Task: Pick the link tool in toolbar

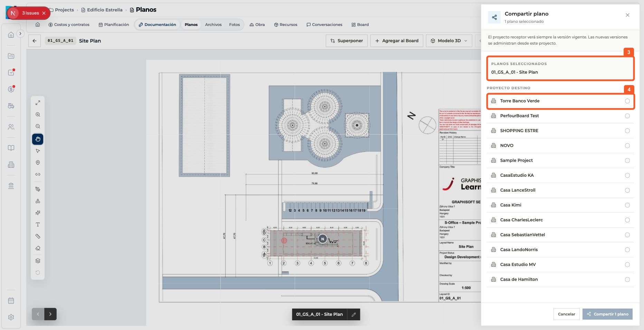Action: 38,174
